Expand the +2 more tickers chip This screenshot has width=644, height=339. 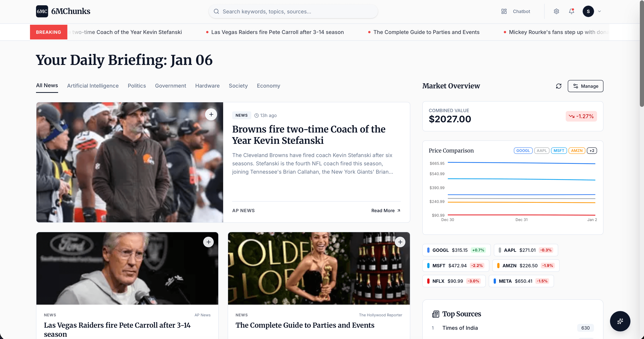point(592,151)
